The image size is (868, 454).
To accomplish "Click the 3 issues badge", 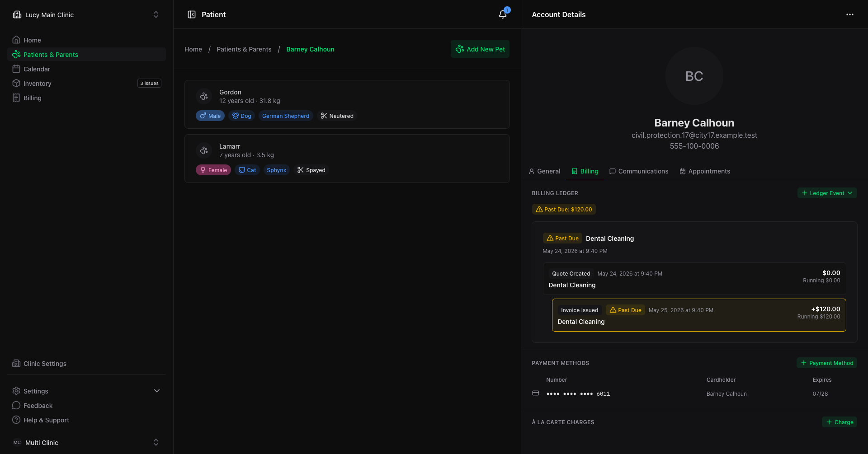I will [x=149, y=84].
